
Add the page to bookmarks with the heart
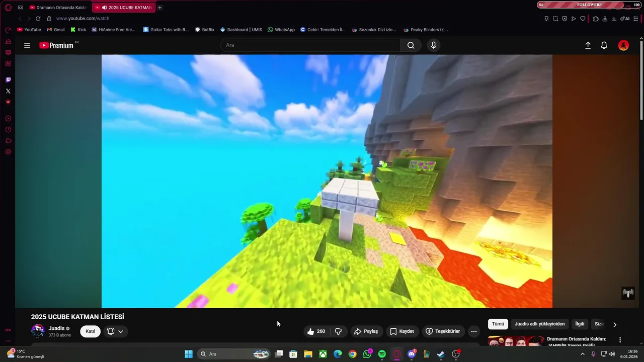583,19
